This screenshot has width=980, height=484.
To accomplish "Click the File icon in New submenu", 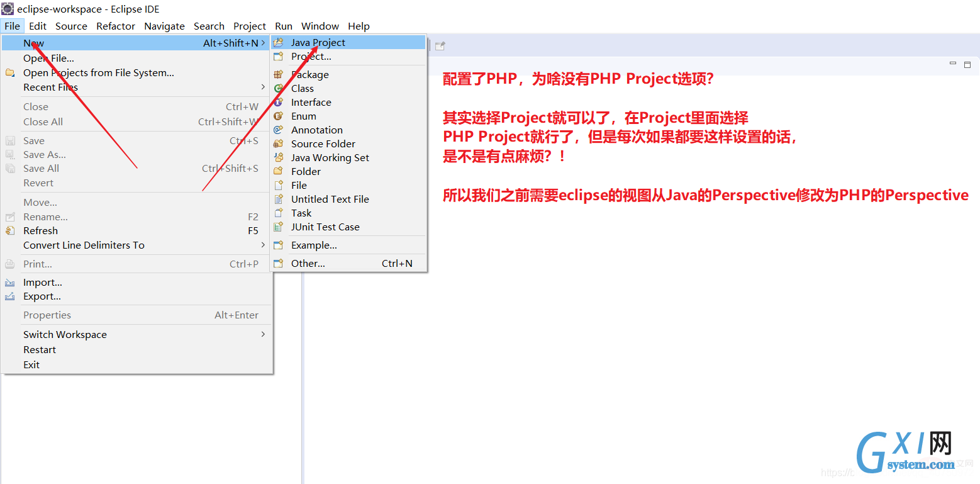I will 278,185.
